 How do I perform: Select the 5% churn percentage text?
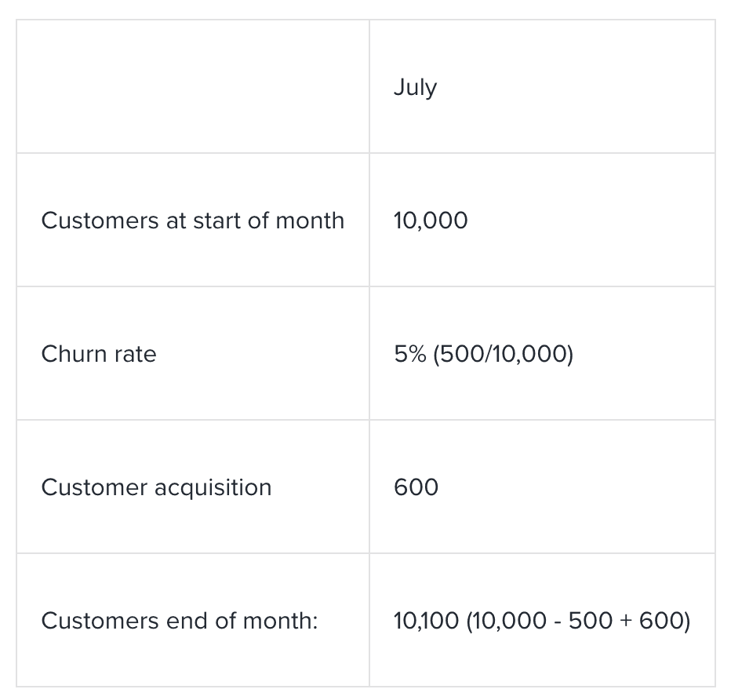[x=410, y=354]
